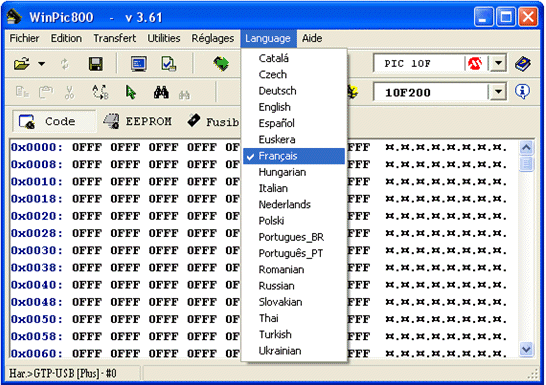Viewport: 546px width, 385px height.
Task: Click the code view scrollbar thumb
Action: pos(526,164)
